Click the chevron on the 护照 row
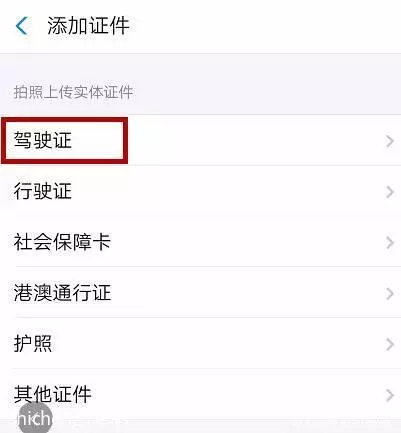 [390, 344]
